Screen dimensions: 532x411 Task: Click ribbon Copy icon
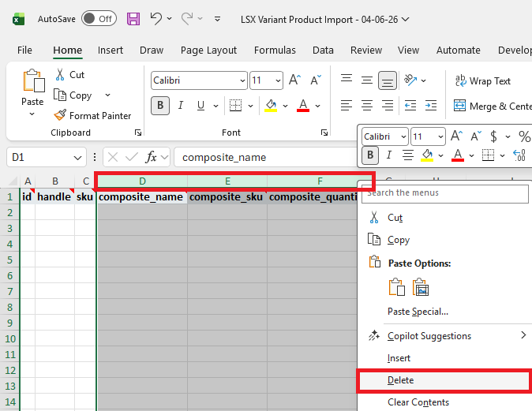pos(60,95)
